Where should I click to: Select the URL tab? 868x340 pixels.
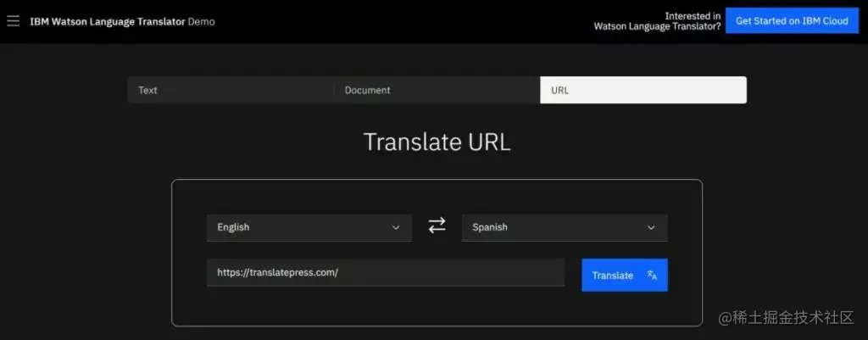(x=643, y=90)
